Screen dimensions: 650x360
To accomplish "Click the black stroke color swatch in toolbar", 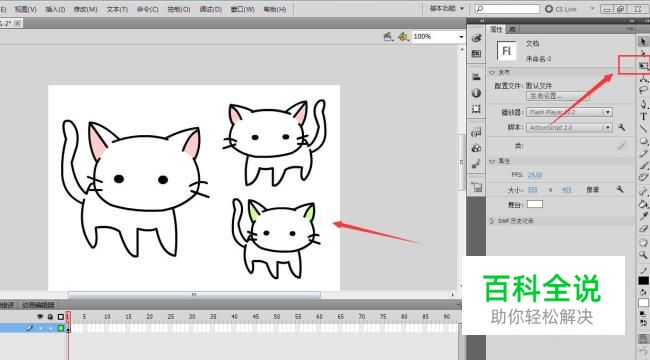I will tap(643, 281).
